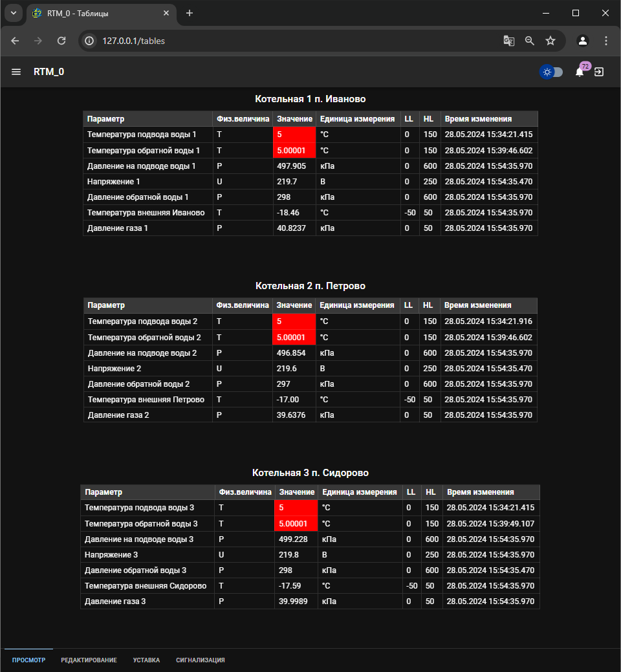Click heading Котельная 1 п. Иваново
This screenshot has height=672, width=621.
click(310, 99)
